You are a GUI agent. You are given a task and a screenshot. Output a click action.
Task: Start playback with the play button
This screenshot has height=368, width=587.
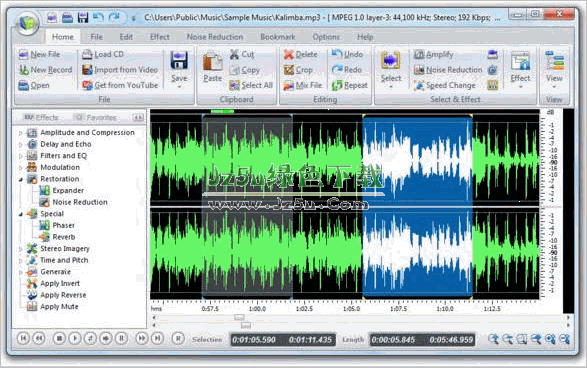[x=74, y=338]
